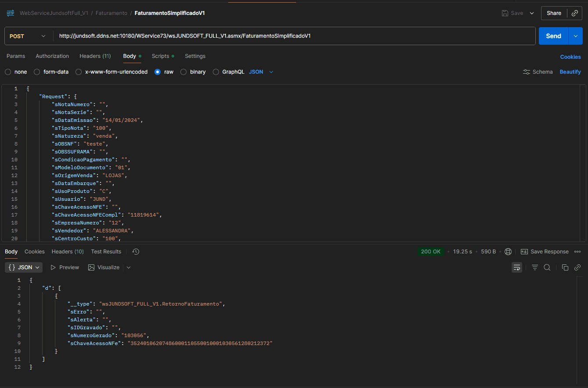The image size is (588, 388).
Task: Switch to the Authorization tab
Action: (52, 56)
